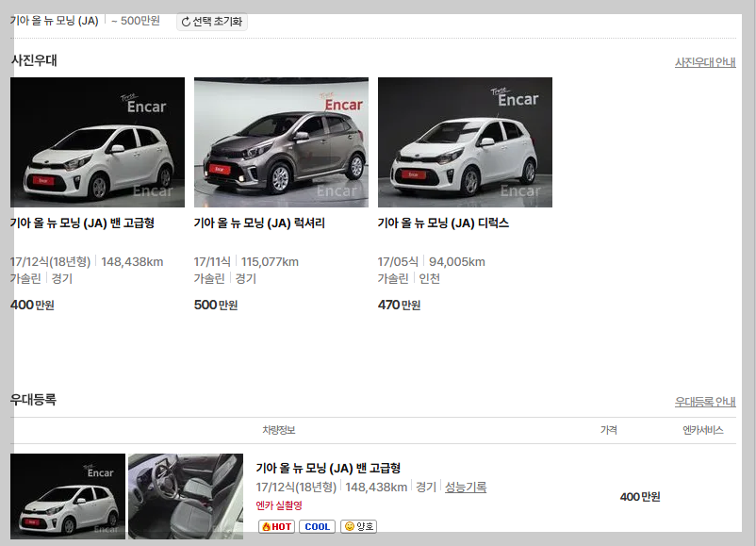Click the 엔카서비스 column header
756x546 pixels.
pyautogui.click(x=701, y=429)
